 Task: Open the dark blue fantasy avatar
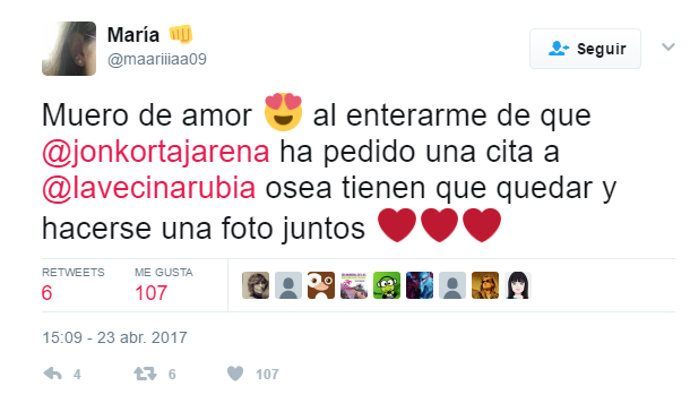pos(419,286)
